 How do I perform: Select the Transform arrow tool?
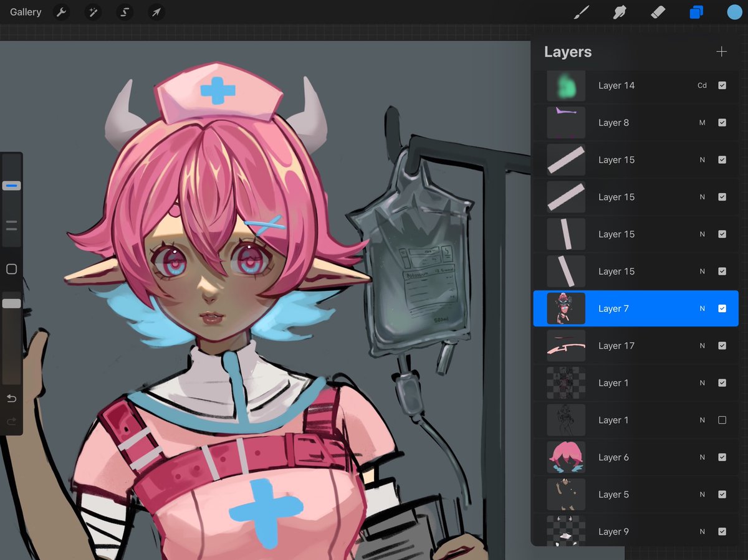pyautogui.click(x=156, y=12)
